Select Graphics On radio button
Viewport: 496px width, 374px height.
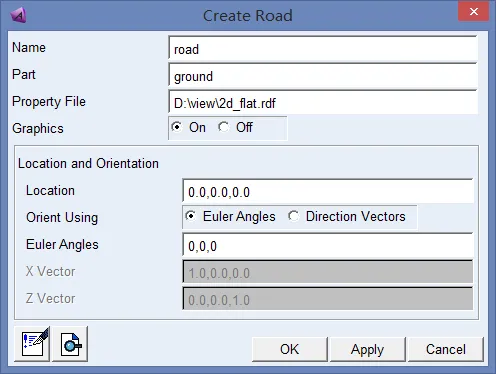pos(177,127)
